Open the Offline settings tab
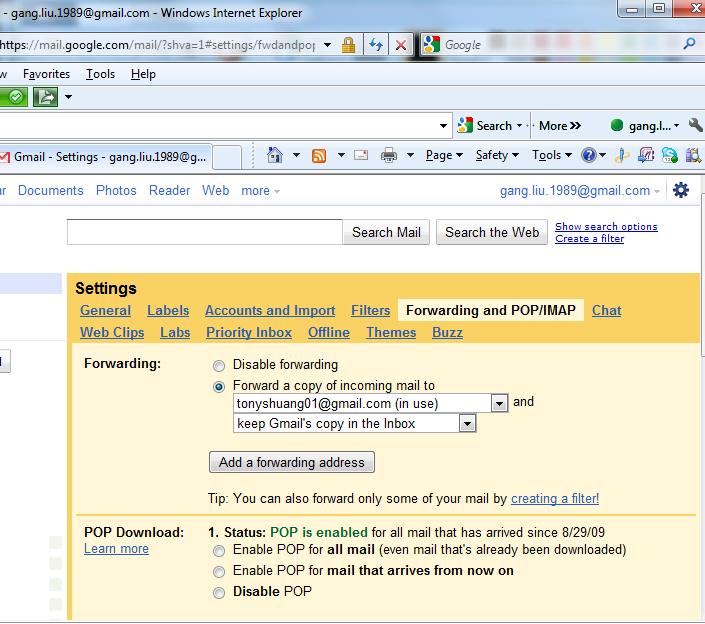705x624 pixels. click(329, 332)
